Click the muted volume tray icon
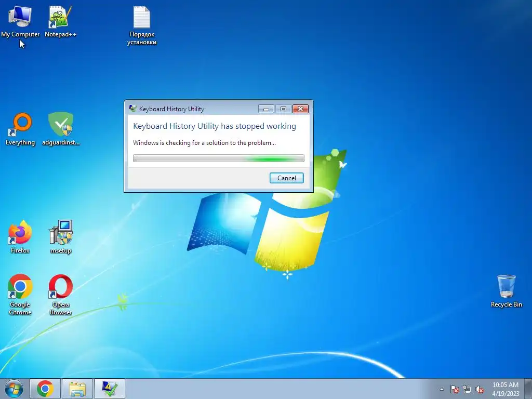The height and width of the screenshot is (399, 532). [480, 389]
